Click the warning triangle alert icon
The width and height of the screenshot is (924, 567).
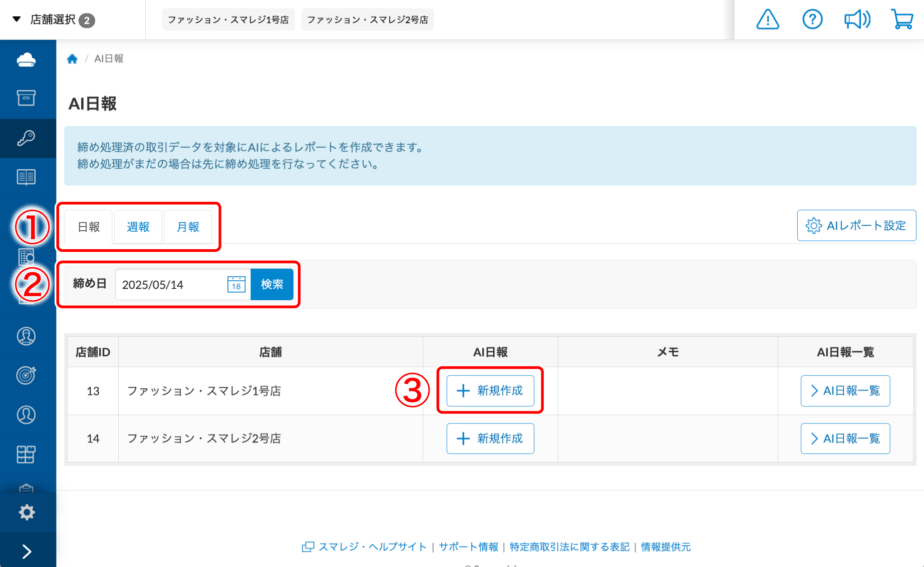click(x=767, y=20)
